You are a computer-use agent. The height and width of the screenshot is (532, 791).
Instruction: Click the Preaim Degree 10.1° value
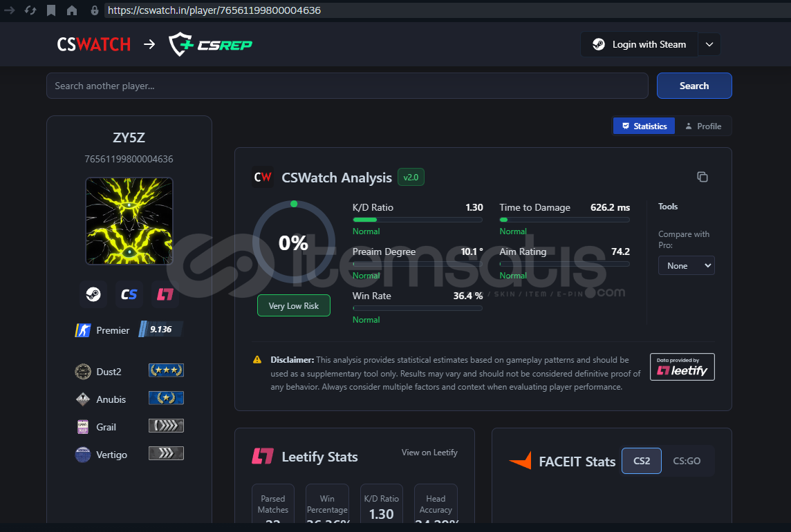click(472, 251)
